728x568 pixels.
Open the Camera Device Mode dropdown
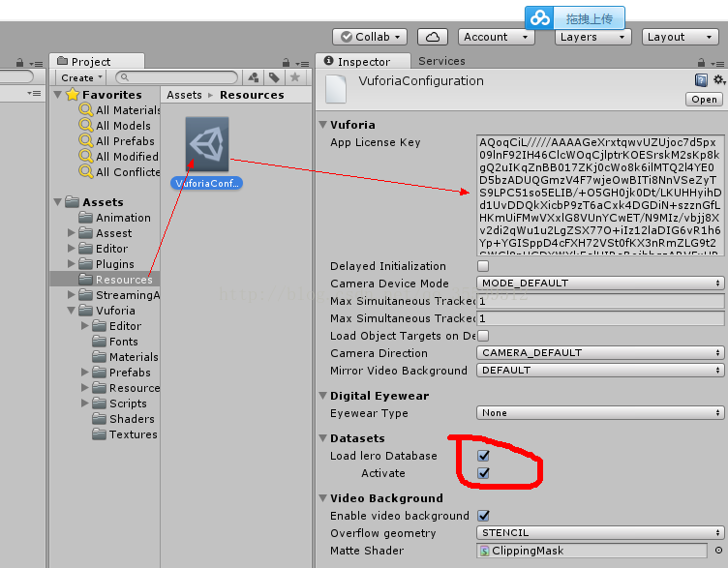(x=600, y=284)
